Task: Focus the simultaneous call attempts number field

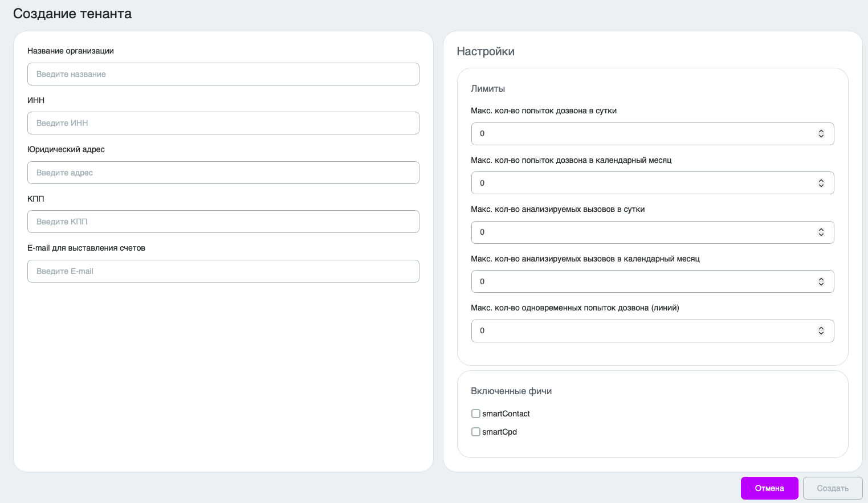Action: point(653,331)
